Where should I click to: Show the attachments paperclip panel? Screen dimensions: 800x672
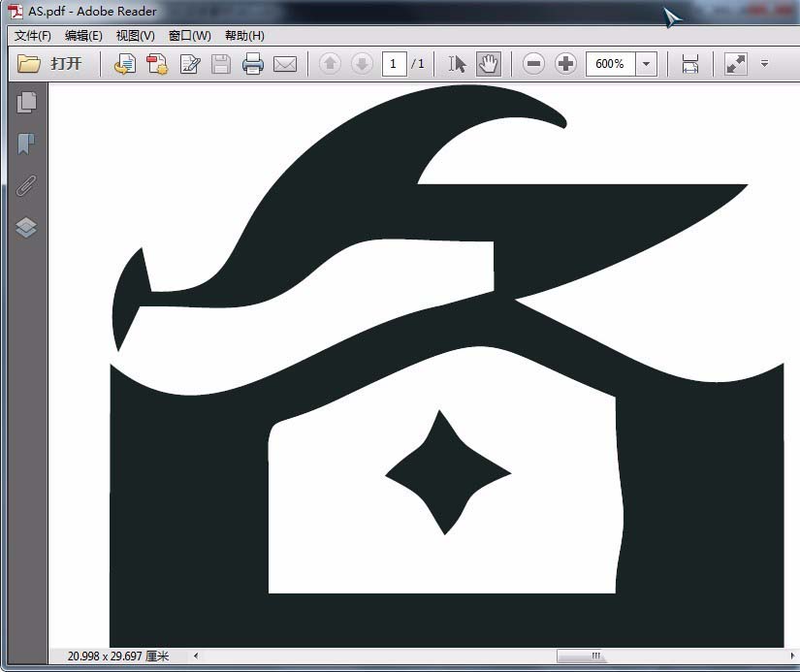point(26,186)
